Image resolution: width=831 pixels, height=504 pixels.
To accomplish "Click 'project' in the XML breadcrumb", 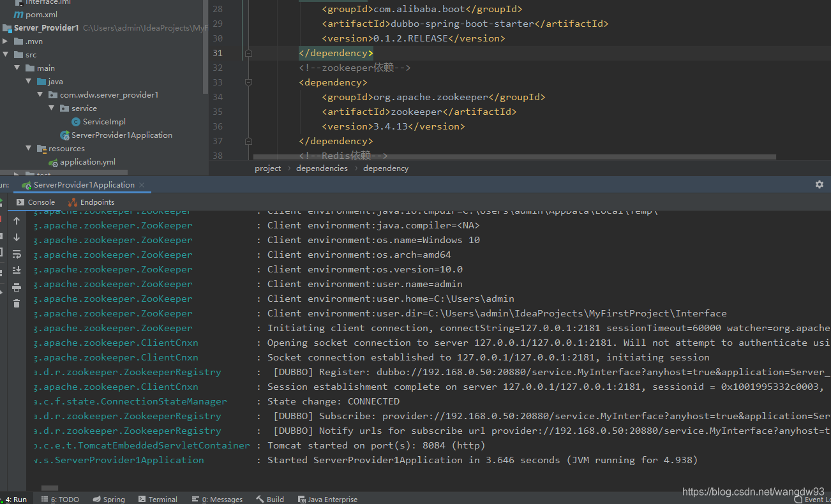I will pyautogui.click(x=268, y=168).
